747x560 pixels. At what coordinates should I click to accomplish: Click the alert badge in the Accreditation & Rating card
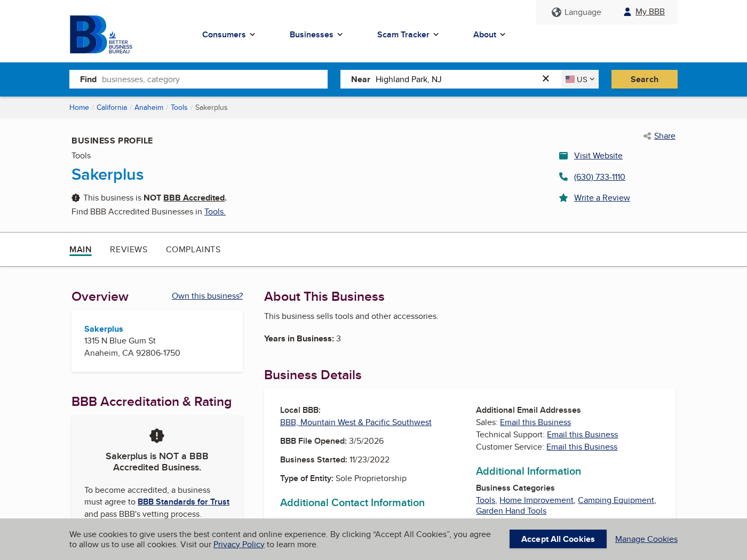(157, 436)
